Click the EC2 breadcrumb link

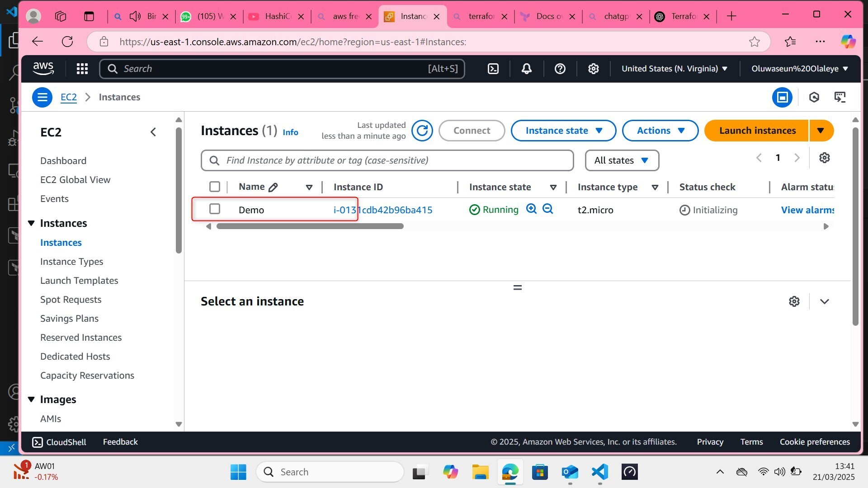click(x=69, y=97)
